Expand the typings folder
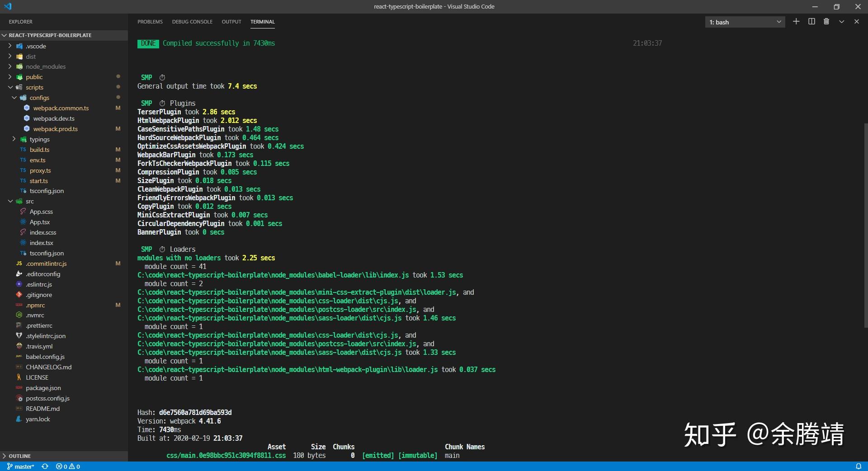 [39, 139]
